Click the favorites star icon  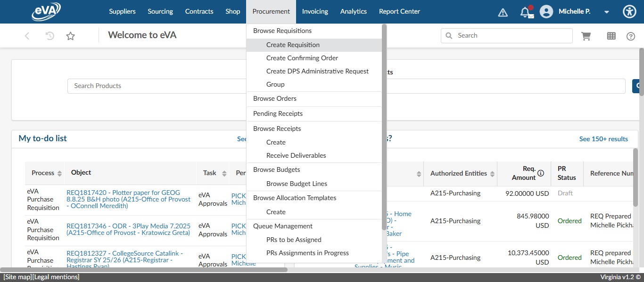(71, 36)
